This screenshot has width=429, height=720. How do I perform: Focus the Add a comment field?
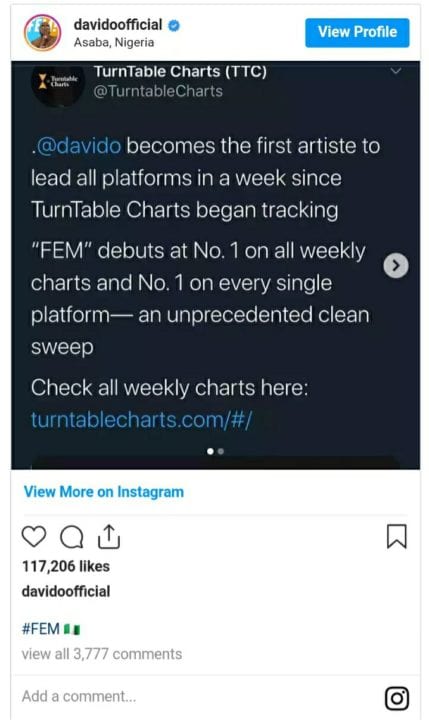197,697
